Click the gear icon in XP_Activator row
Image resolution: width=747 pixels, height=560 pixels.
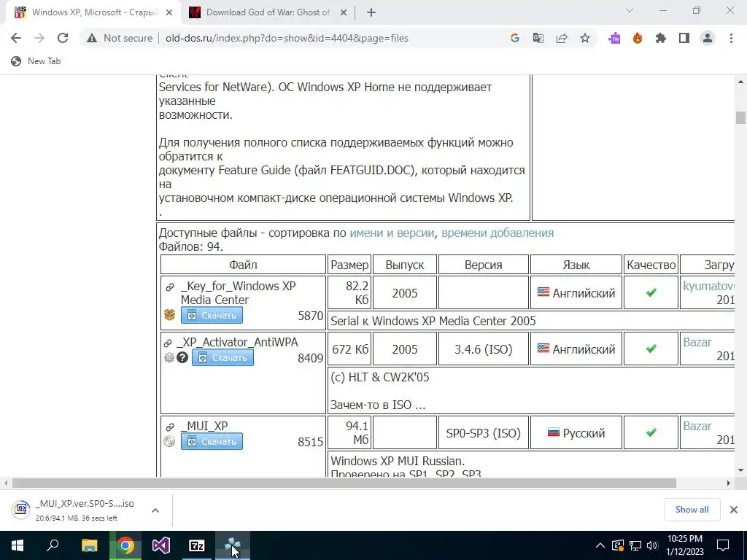(169, 357)
